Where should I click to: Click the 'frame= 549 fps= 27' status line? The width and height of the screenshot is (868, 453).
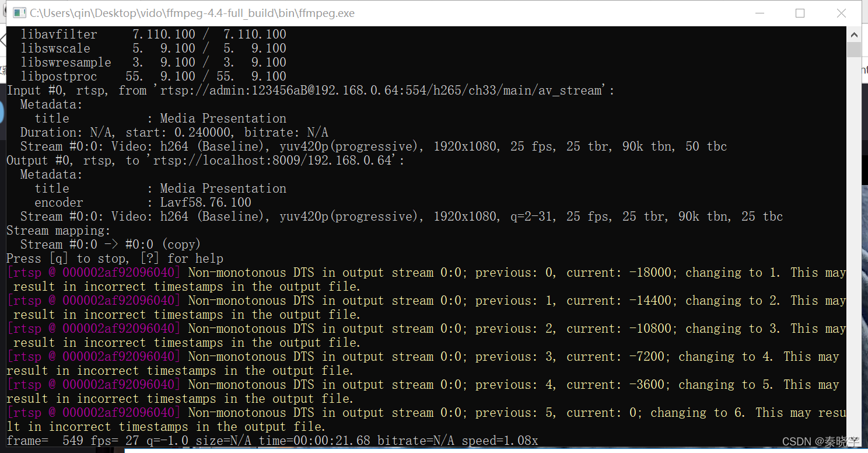pyautogui.click(x=272, y=441)
